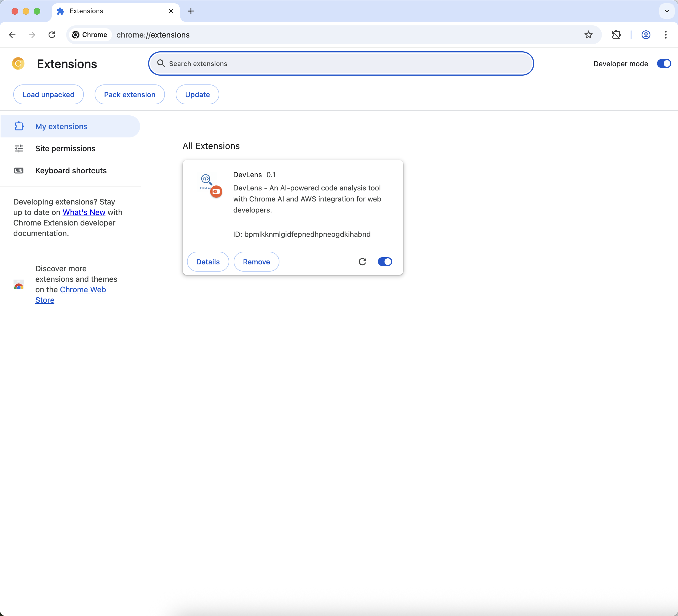Open the tab search dropdown arrow

pos(667,11)
